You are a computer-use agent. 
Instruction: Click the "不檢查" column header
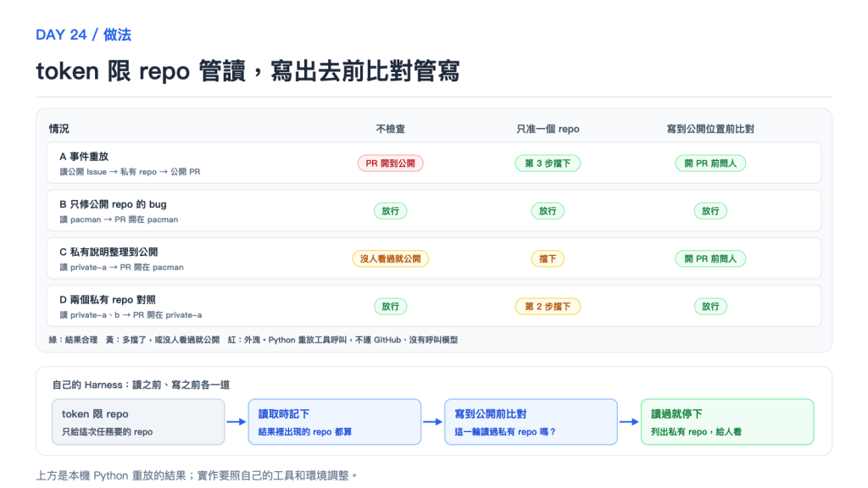[x=390, y=129]
